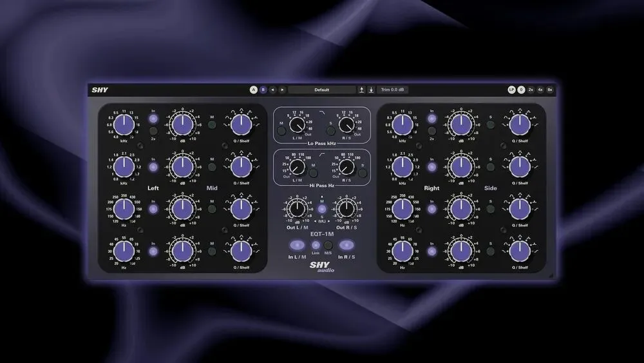Switch on the M/S mode button
644x363 pixels.
pos(328,246)
